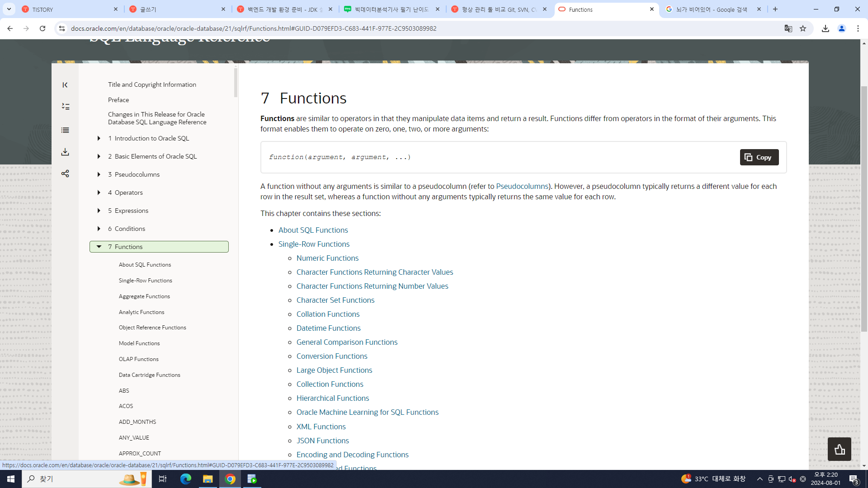Click the thumbs-up feedback button

[x=839, y=449]
